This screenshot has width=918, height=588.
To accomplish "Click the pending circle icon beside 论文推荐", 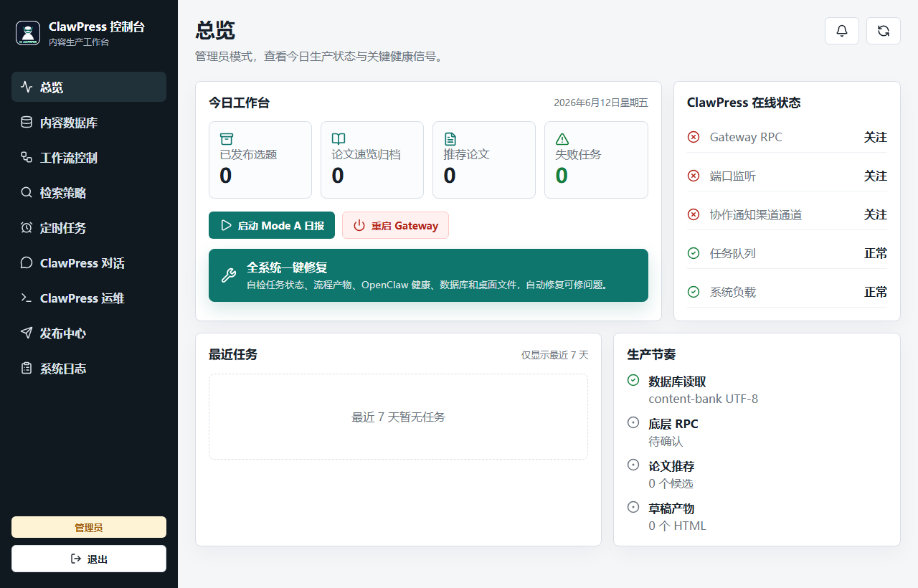I will click(x=633, y=465).
